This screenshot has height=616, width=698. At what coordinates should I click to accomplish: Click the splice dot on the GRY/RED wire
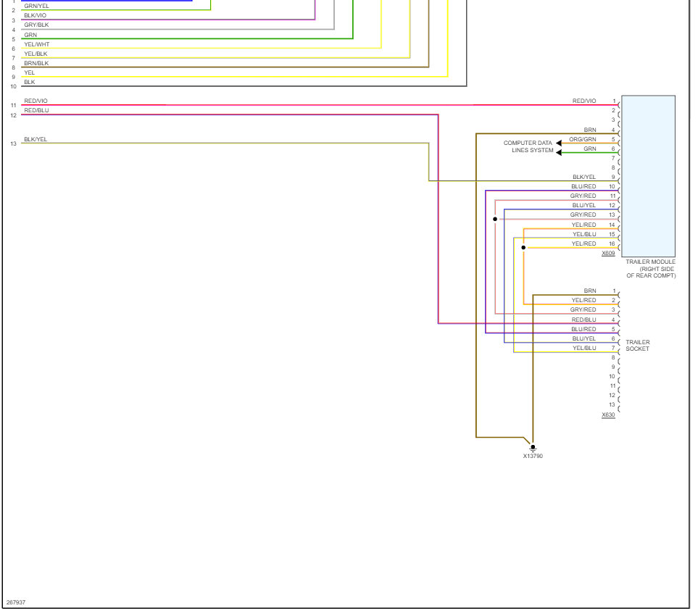tap(495, 219)
